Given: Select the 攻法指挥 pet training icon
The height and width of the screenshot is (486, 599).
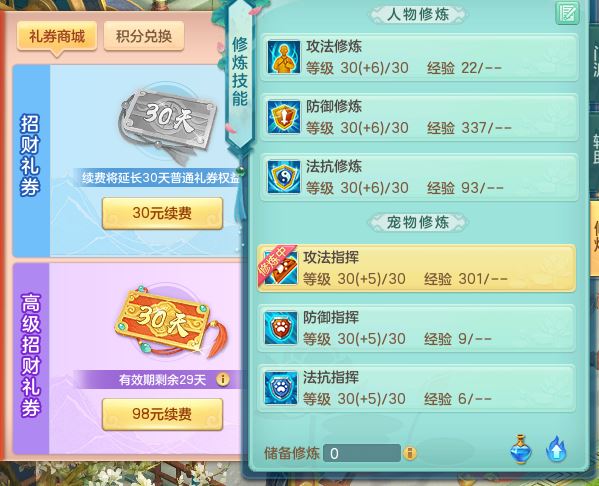Looking at the screenshot, I should (280, 268).
